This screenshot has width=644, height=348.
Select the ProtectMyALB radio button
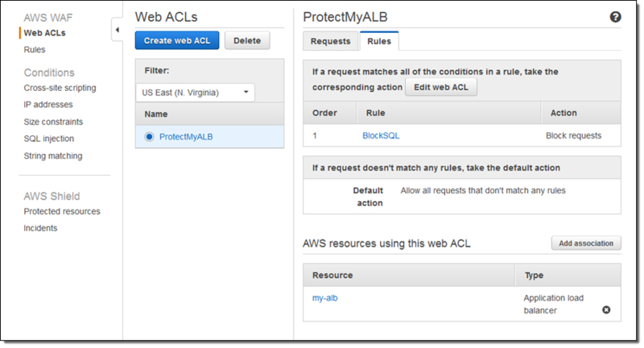[149, 137]
